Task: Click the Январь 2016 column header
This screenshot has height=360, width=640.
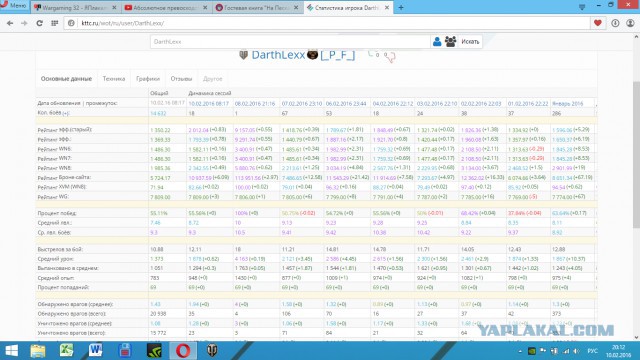Action: [x=568, y=104]
